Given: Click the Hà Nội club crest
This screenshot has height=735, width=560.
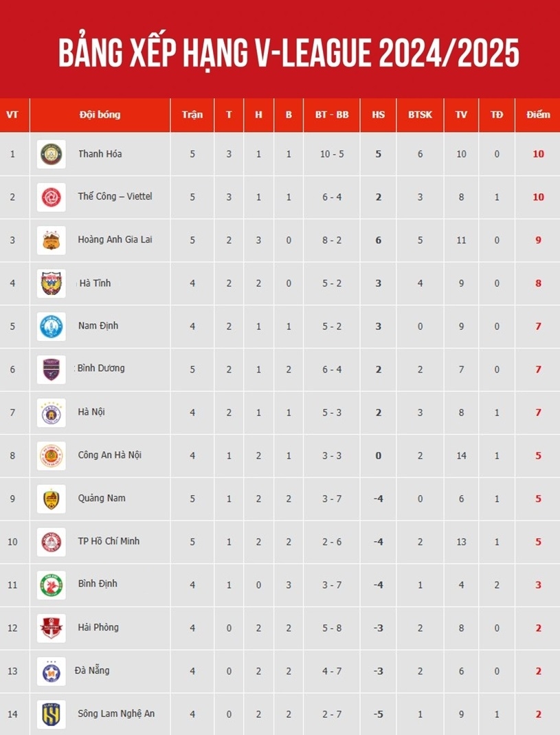Looking at the screenshot, I should [51, 413].
